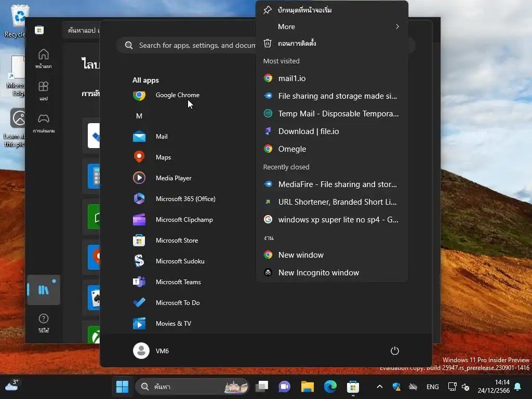Click Microsoft Store logo in title bar
The image size is (532, 399).
(x=39, y=30)
